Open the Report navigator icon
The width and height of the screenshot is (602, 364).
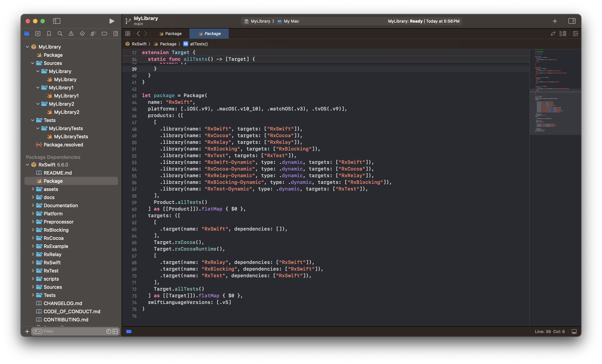point(116,34)
